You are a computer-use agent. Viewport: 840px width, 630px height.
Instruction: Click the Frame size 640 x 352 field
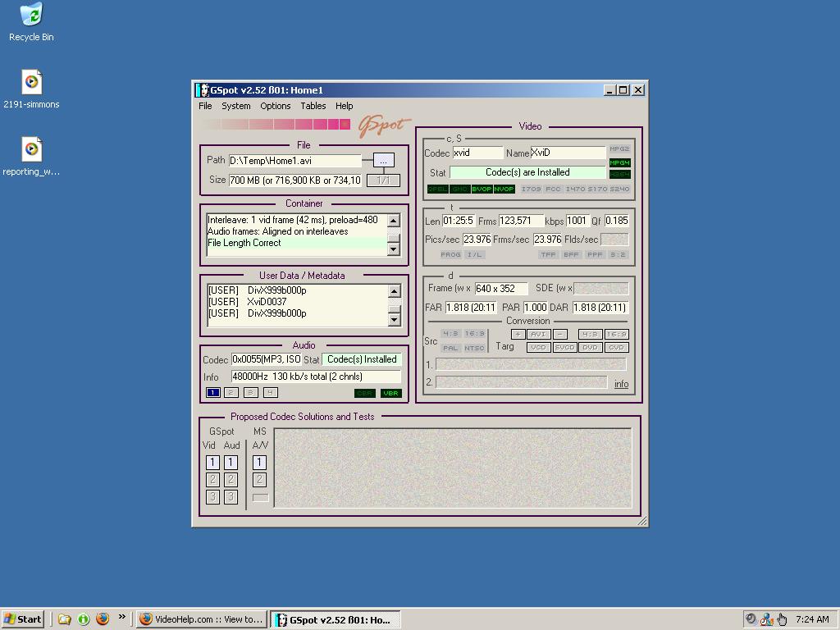501,289
